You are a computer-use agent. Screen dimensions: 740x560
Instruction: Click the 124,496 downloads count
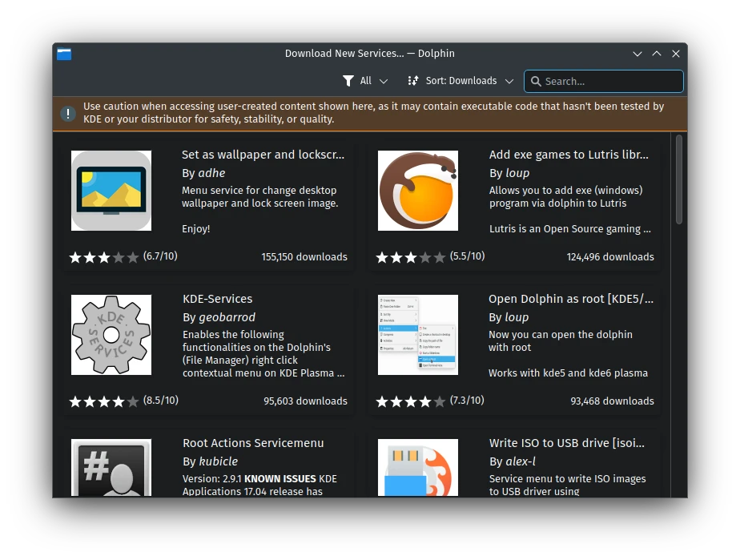[x=610, y=257]
